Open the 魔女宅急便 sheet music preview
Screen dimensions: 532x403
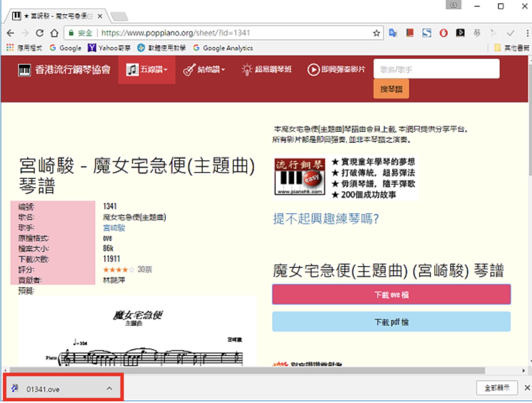coord(137,331)
